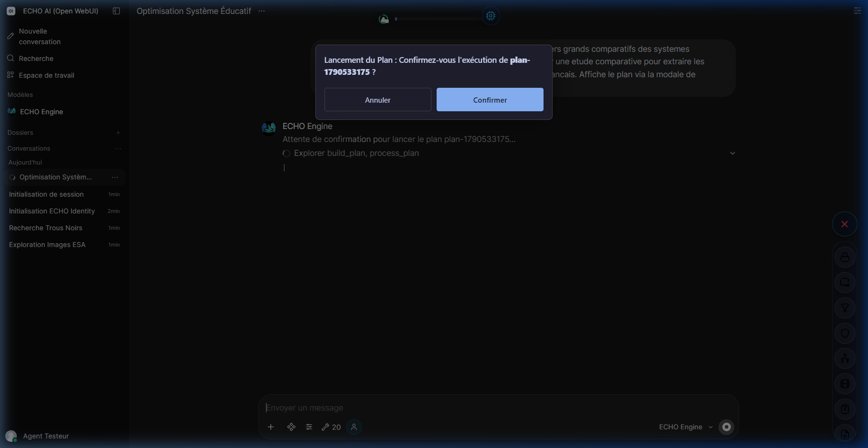Open the ECHO Engine model dropdown

pyautogui.click(x=686, y=427)
